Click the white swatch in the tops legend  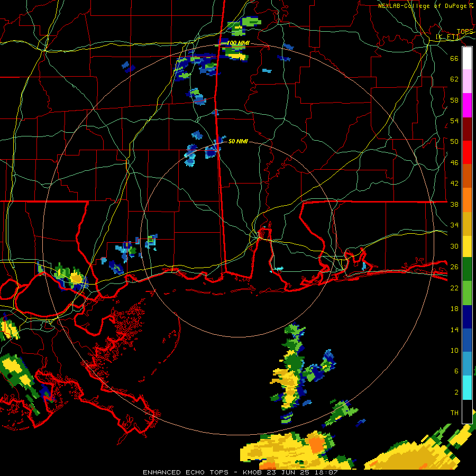(467, 58)
